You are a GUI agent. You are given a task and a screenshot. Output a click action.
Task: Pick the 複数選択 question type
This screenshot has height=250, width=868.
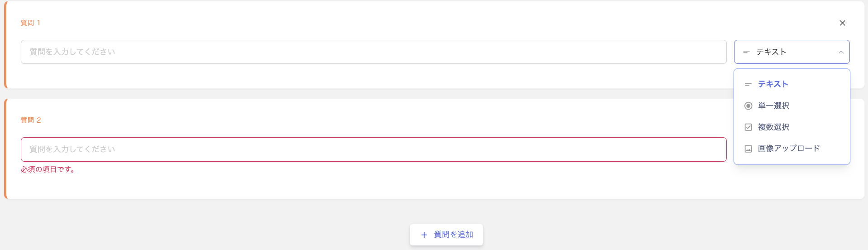(773, 127)
